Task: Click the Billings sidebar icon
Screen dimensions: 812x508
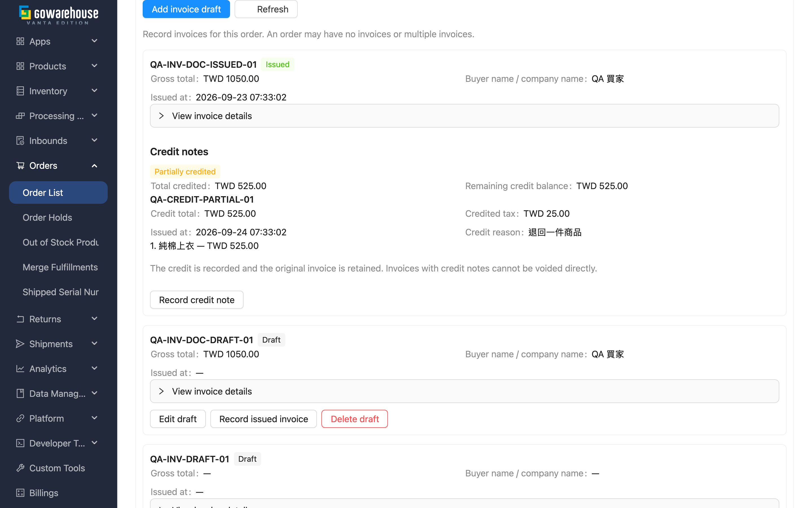Action: tap(20, 493)
